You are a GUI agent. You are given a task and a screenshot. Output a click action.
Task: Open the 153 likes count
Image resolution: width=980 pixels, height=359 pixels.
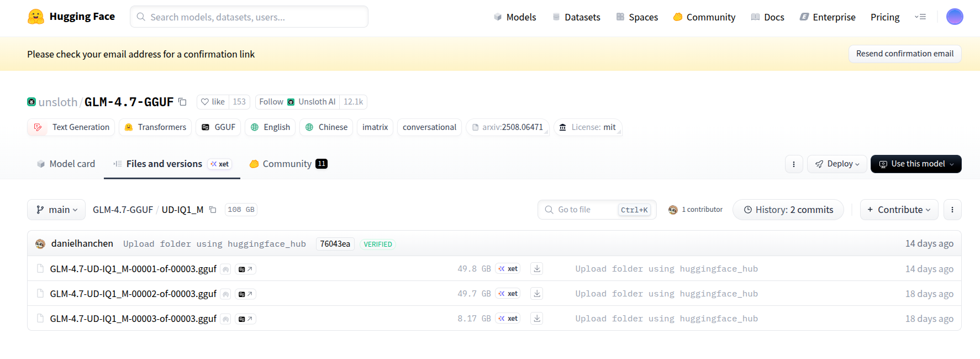coord(239,102)
